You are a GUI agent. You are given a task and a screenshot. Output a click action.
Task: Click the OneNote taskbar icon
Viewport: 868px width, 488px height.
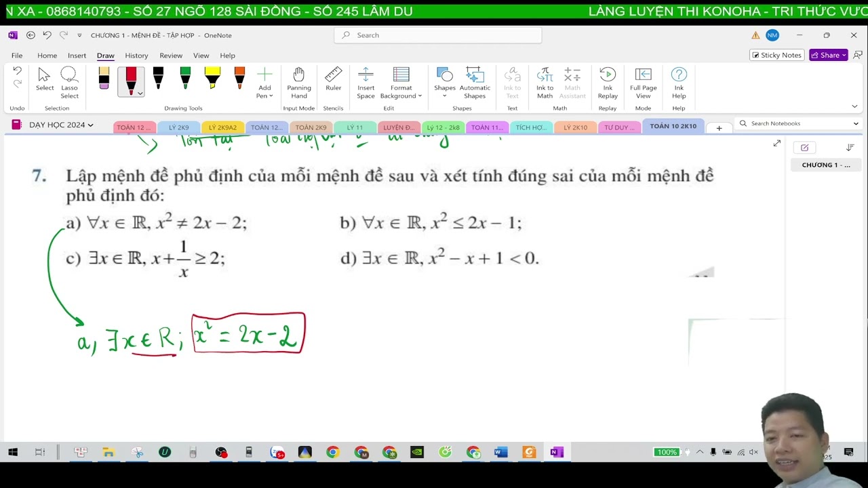pos(557,452)
